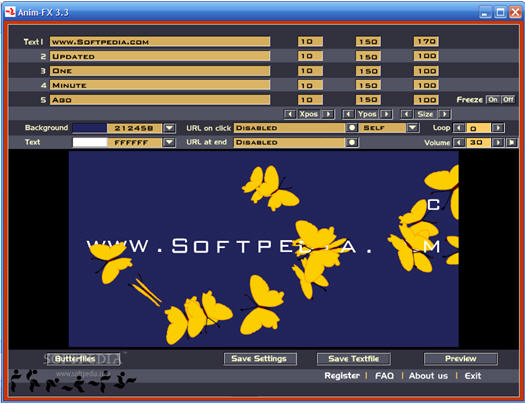
Task: Click Size value 170 for Text 1
Action: [426, 42]
